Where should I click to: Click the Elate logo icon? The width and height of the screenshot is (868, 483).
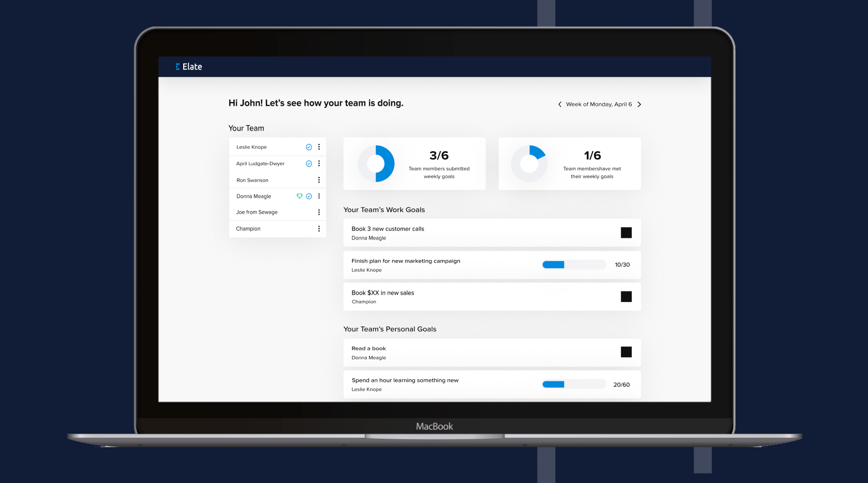coord(178,67)
